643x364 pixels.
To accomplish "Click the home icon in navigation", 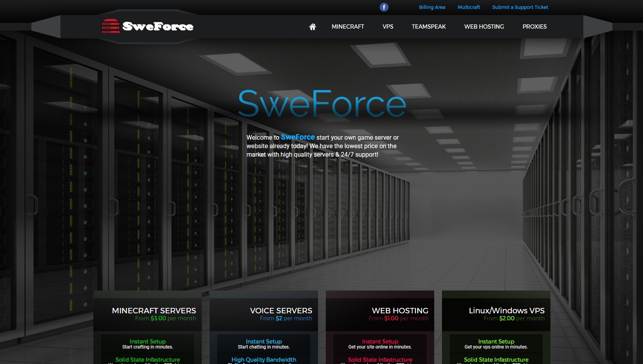I will [313, 27].
